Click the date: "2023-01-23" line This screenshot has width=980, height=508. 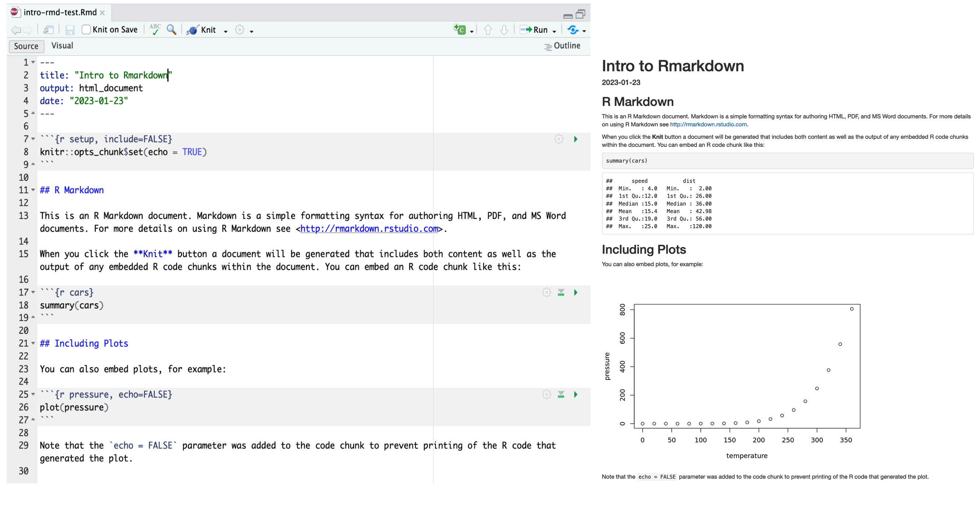click(x=84, y=100)
